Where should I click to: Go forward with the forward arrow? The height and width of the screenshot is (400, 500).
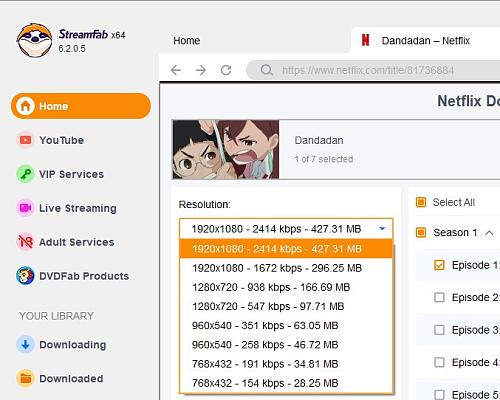point(201,70)
